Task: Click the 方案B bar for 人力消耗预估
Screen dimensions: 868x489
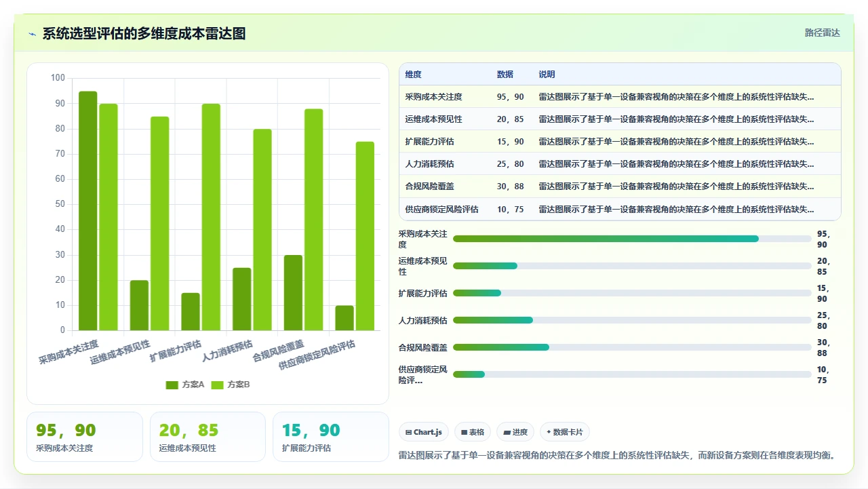Action: coord(262,230)
